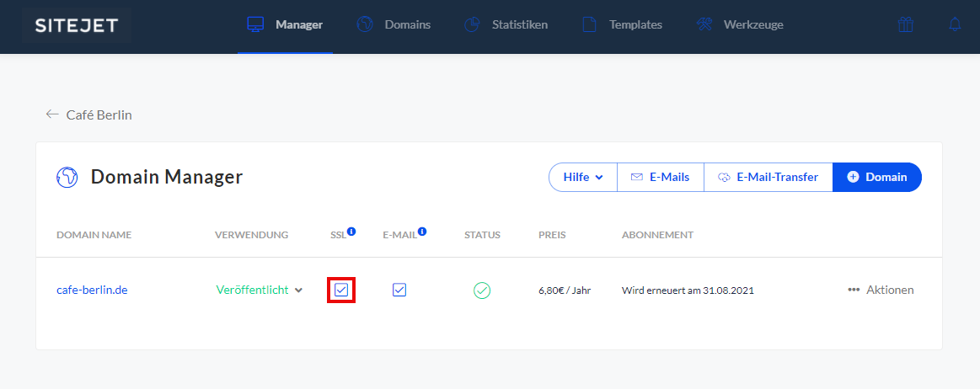The image size is (980, 389).
Task: Click the E-Mail-Transfer button
Action: point(768,178)
